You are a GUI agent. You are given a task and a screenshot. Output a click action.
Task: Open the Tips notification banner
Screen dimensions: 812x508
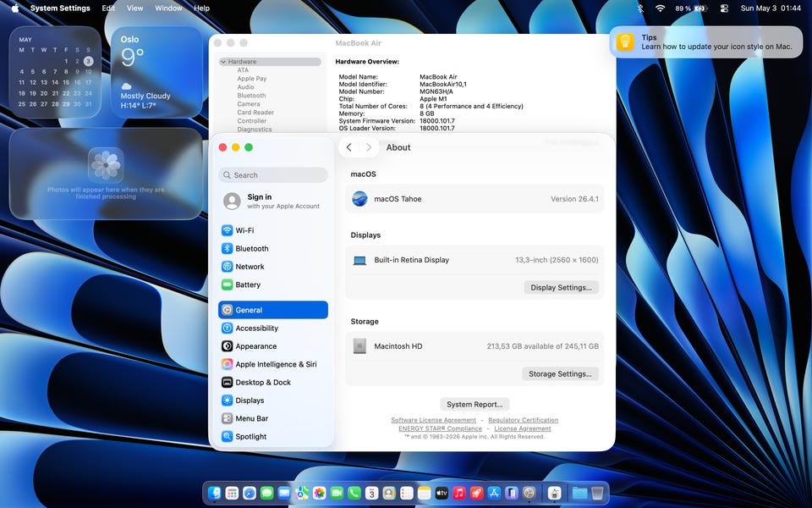(705, 42)
